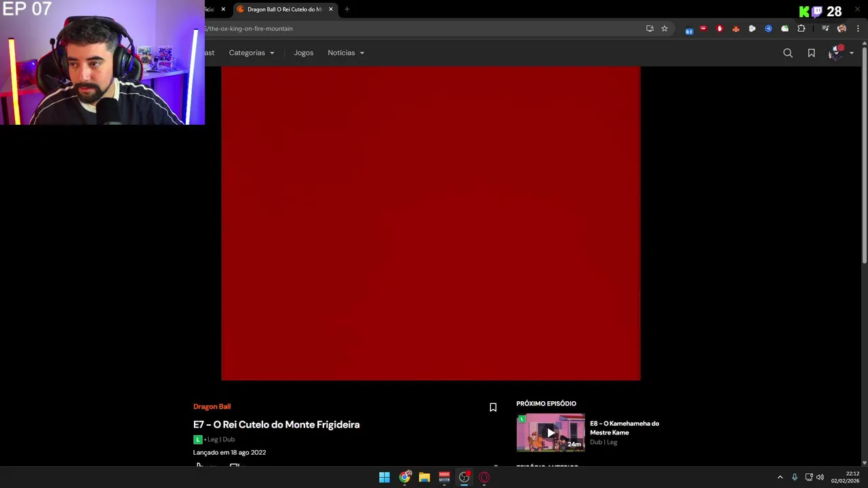Screen dimensions: 868x488
Task: Close the first partially visible browser tab
Action: (223, 9)
